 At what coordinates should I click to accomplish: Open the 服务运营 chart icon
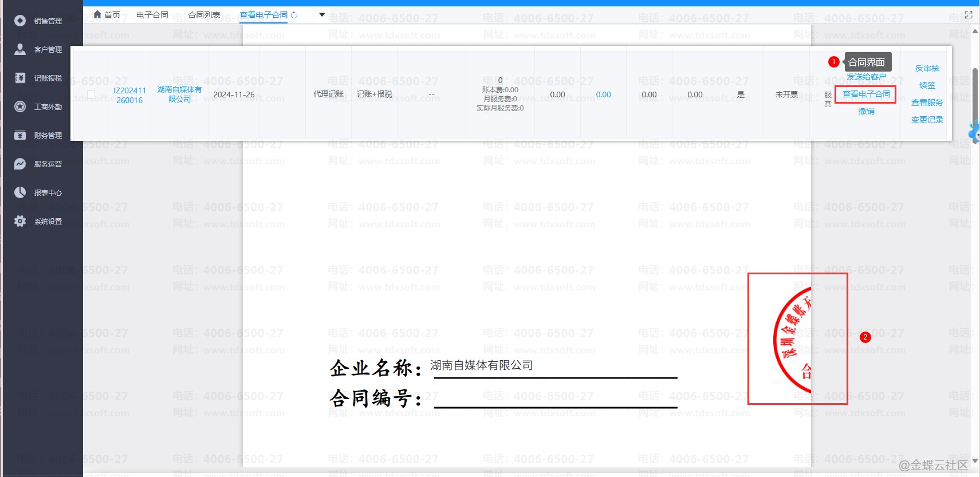(20, 164)
